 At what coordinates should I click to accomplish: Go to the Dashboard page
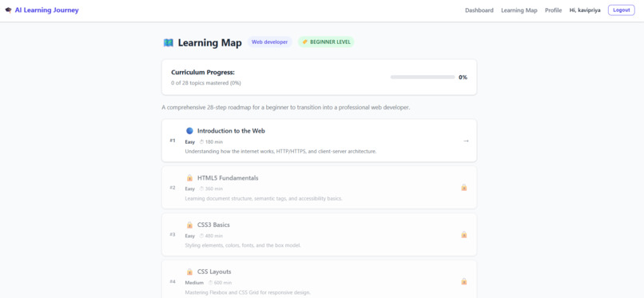point(479,10)
